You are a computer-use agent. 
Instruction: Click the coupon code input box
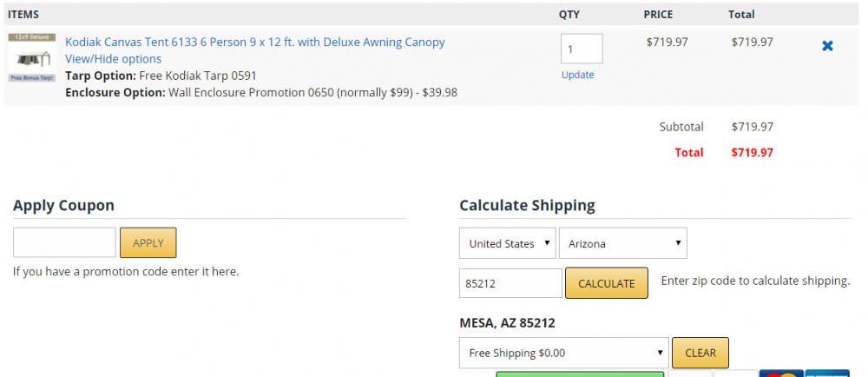click(64, 242)
